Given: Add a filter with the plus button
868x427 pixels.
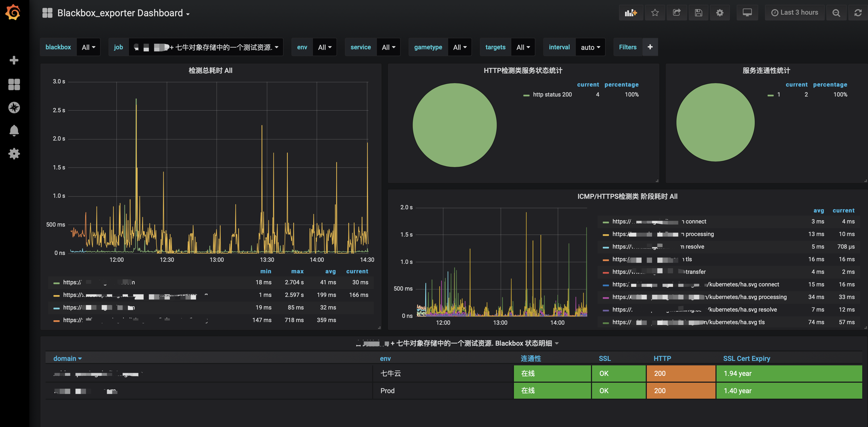Looking at the screenshot, I should (x=650, y=47).
